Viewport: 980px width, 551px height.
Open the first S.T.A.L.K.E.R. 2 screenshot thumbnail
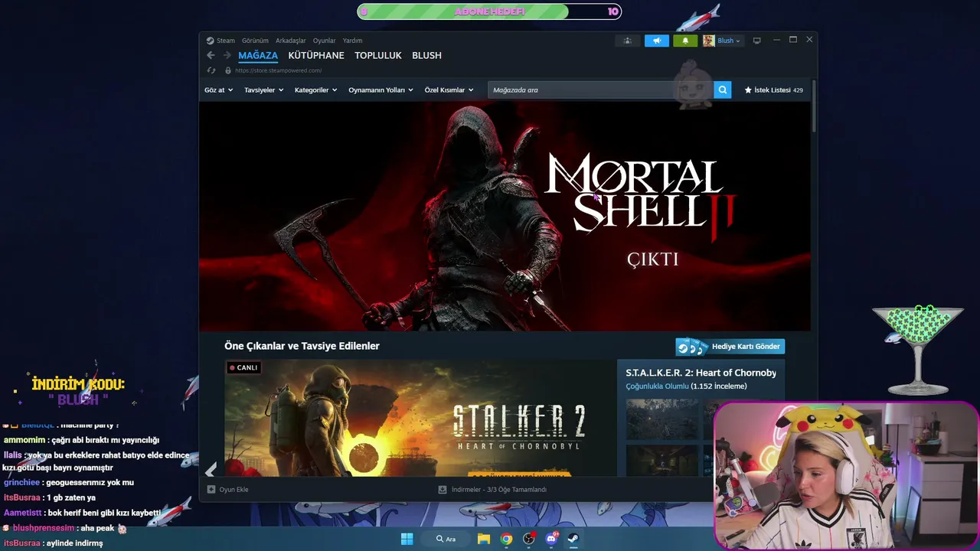click(x=661, y=419)
